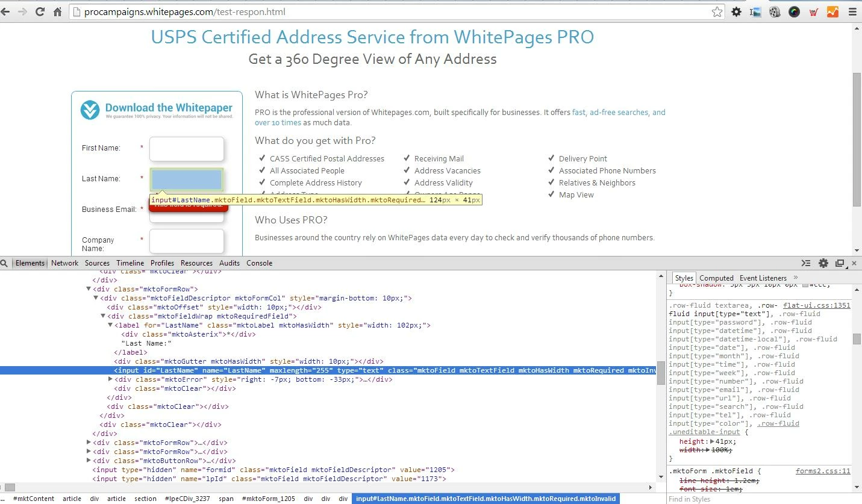Viewport: 862px width, 504px height.
Task: Select the hidden input formid line
Action: coord(273,470)
